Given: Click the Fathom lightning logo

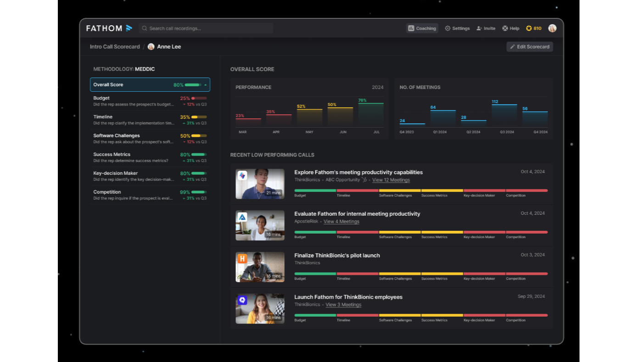Looking at the screenshot, I should coord(129,28).
